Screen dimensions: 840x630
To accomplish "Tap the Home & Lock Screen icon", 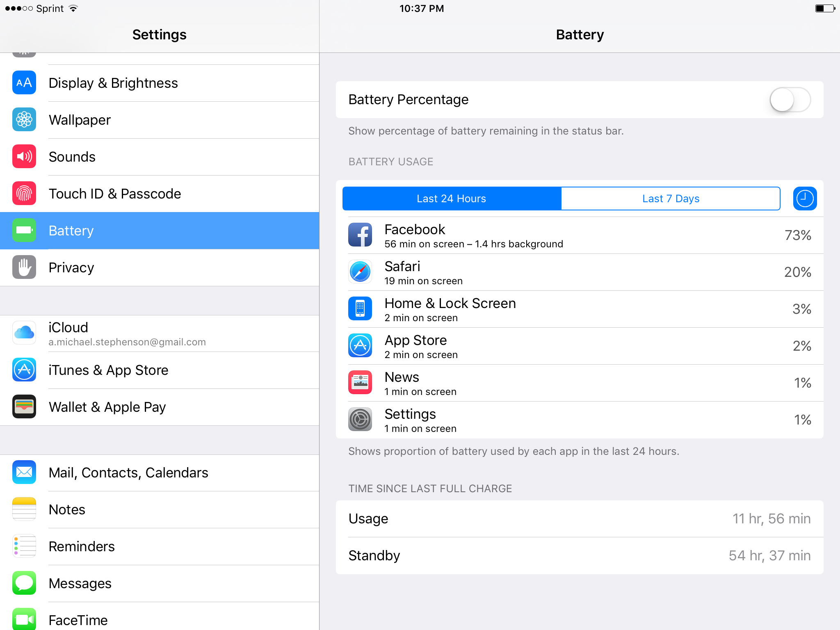I will [360, 308].
